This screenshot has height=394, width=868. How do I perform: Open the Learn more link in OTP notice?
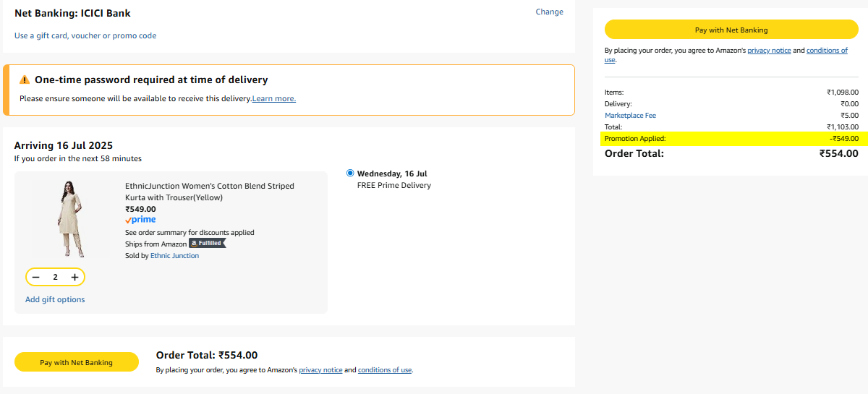click(x=274, y=98)
